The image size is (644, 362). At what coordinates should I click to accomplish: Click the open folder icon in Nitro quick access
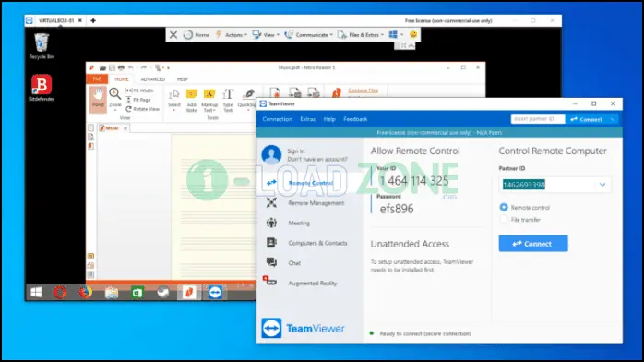(x=102, y=67)
